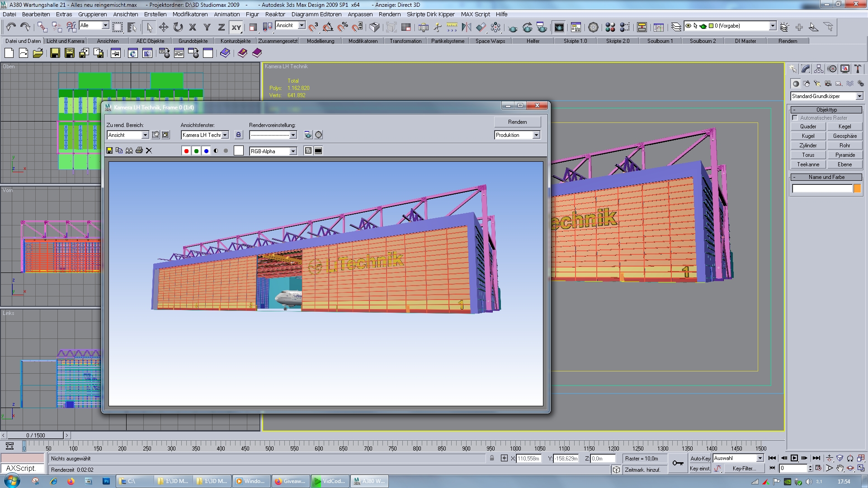Switch to the Licht und Kamera tab
Viewport: 868px width, 488px height.
[x=66, y=41]
